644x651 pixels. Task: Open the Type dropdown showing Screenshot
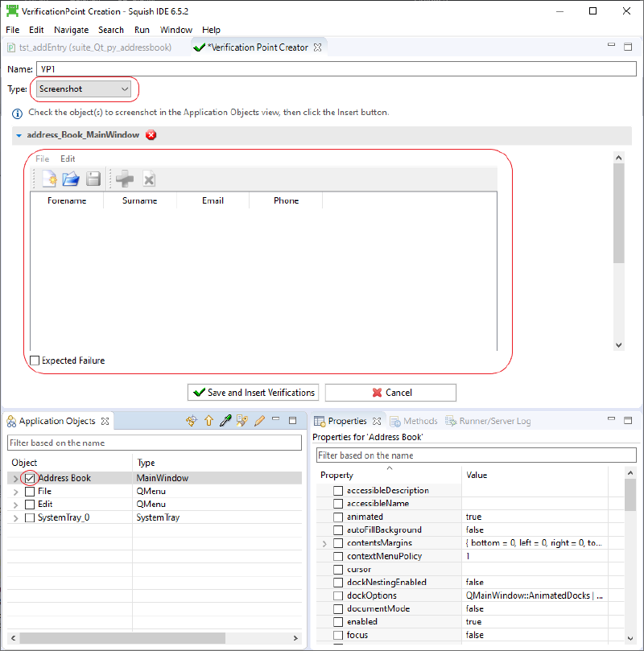[x=84, y=89]
